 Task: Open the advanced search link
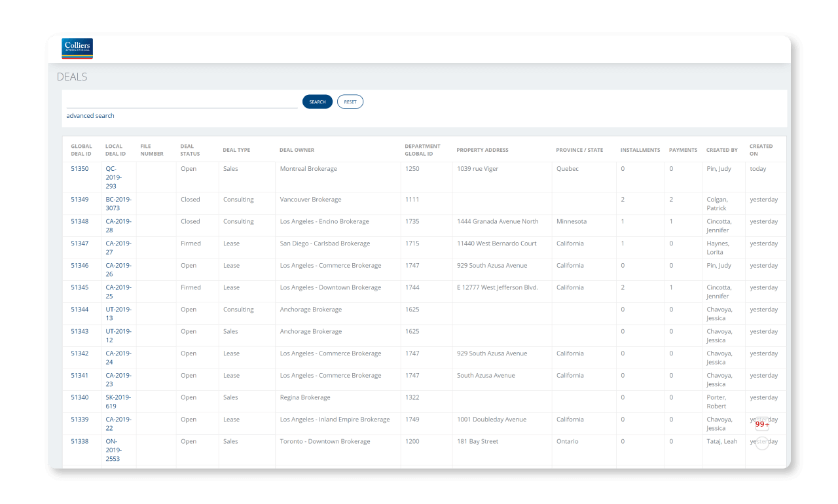(90, 115)
